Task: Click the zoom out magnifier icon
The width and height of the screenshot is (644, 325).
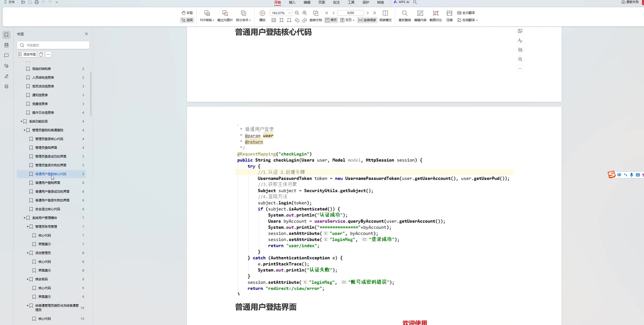Action: (x=297, y=13)
